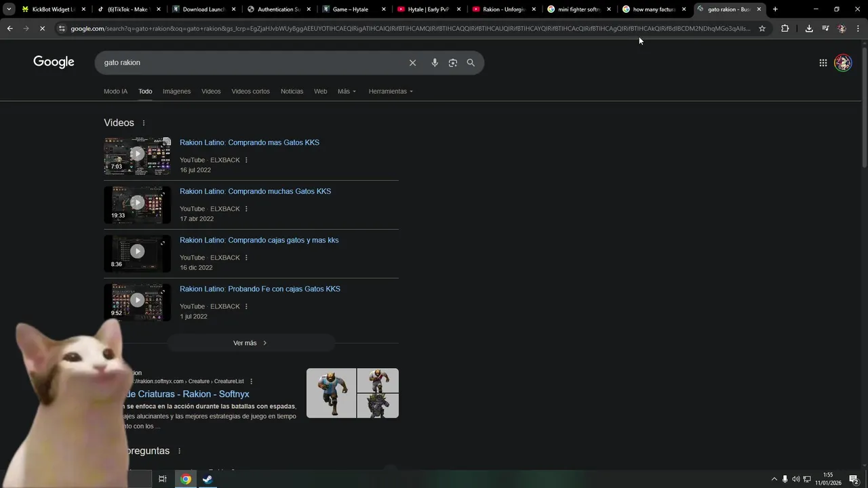Focus the Chrome address bar URL

tap(410, 28)
